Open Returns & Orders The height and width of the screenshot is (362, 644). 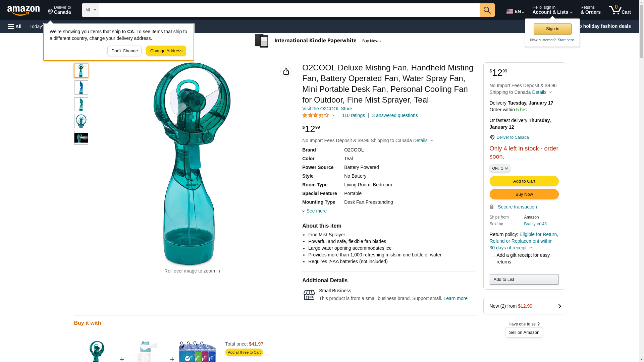pyautogui.click(x=590, y=10)
